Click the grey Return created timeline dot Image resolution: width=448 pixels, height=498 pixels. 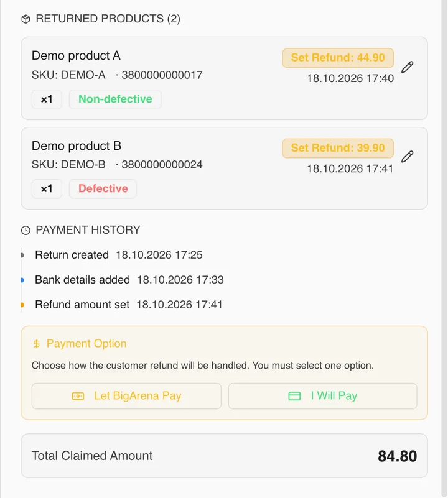coord(22,255)
